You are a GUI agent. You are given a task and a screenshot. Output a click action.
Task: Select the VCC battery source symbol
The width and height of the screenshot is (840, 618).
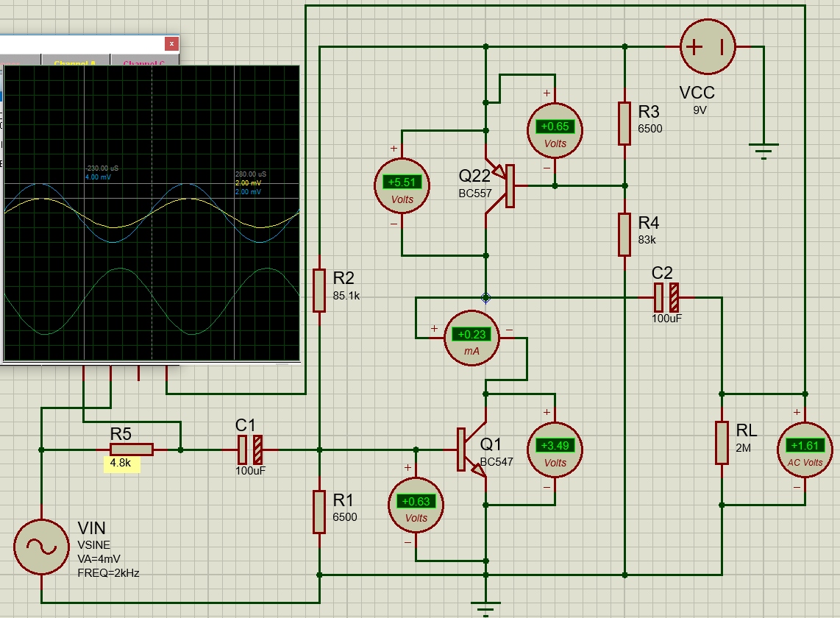coord(708,46)
